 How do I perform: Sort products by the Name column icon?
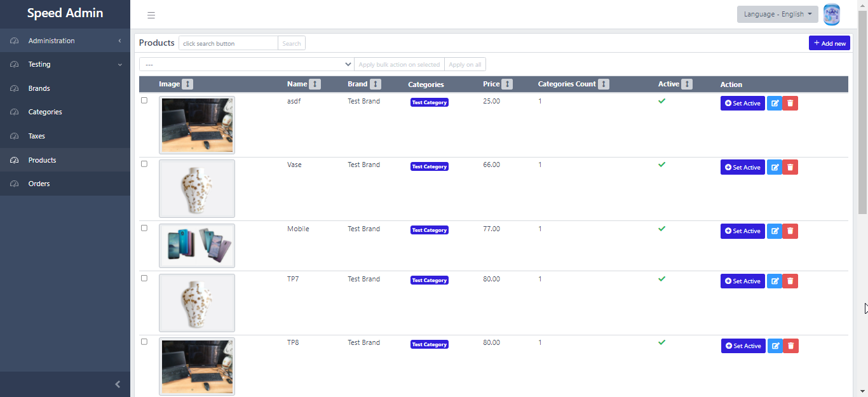pos(315,84)
